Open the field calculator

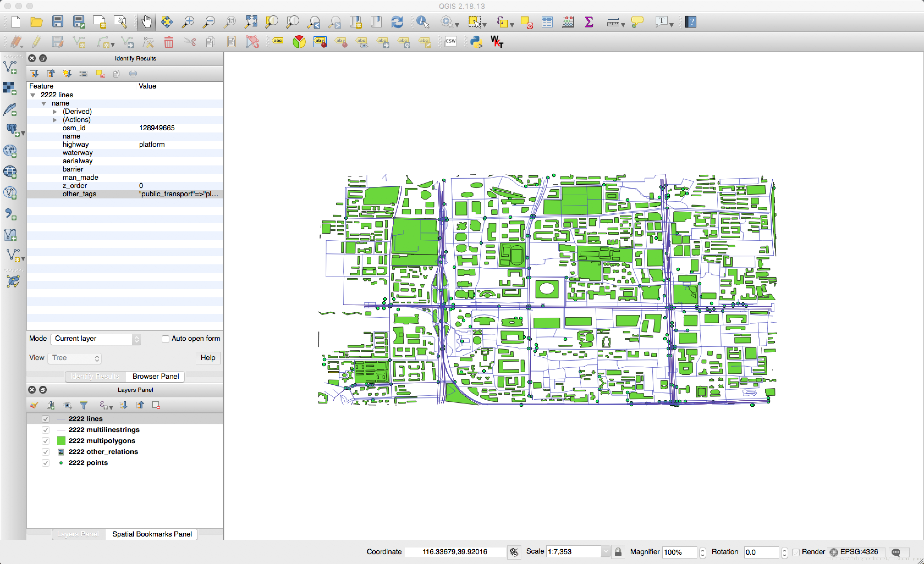568,22
